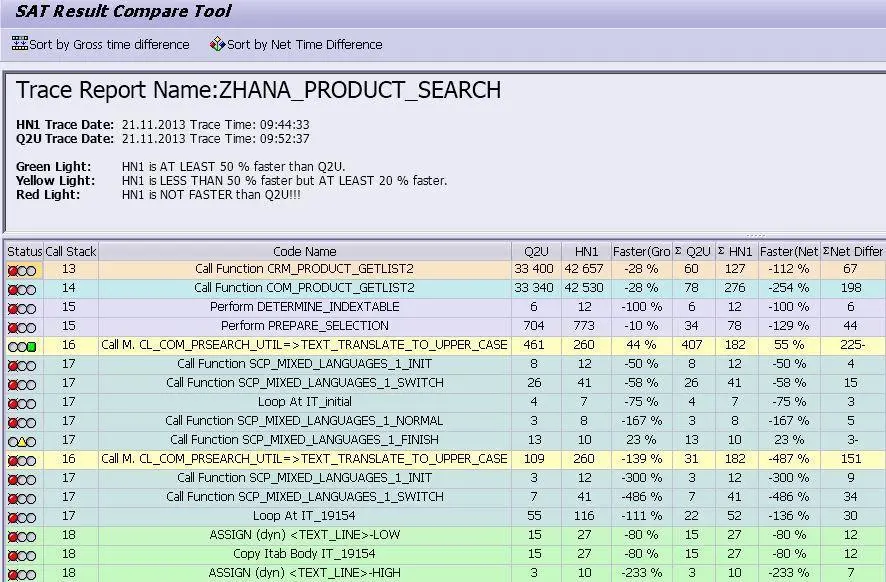Click the -10 % faster gross cell

point(641,326)
